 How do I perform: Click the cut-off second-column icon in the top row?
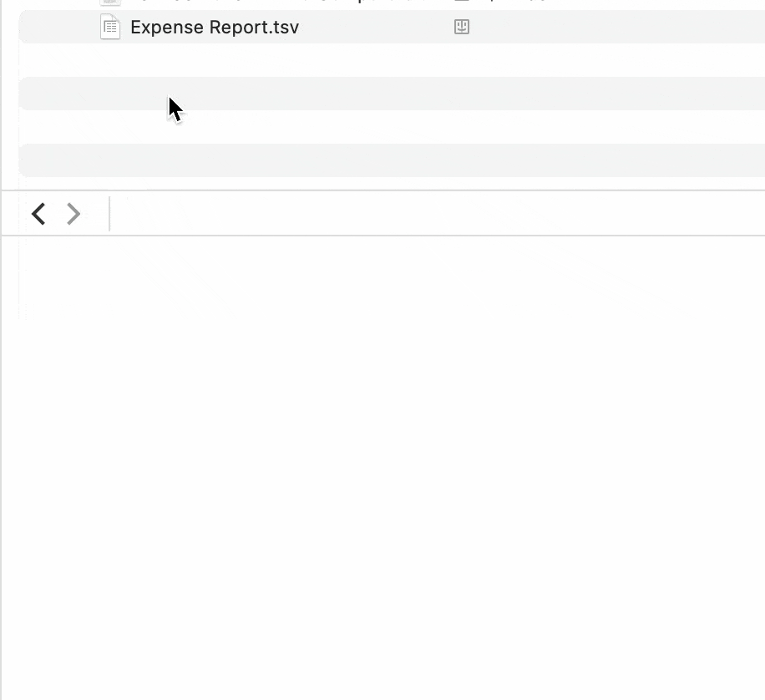click(x=462, y=2)
